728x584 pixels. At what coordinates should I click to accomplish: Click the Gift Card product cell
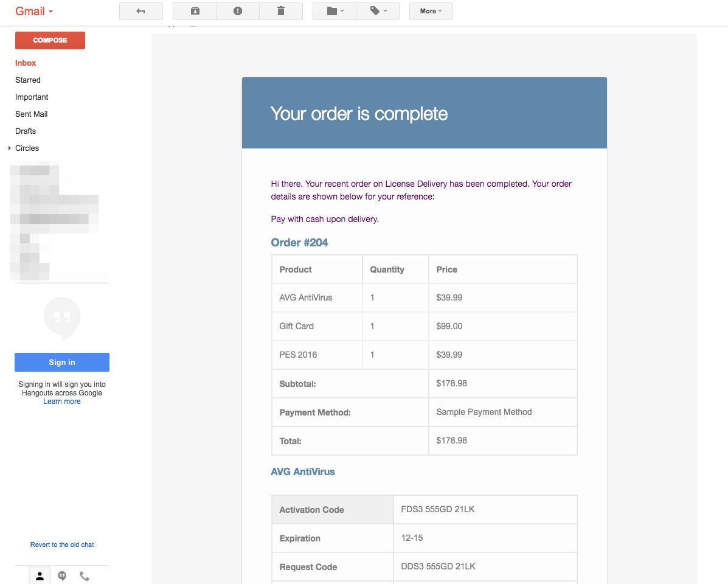317,326
